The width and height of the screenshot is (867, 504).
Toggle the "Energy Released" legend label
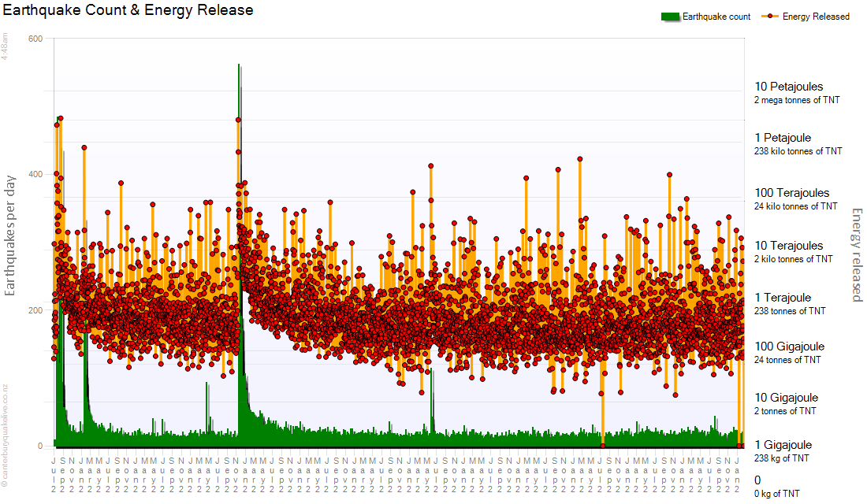816,17
